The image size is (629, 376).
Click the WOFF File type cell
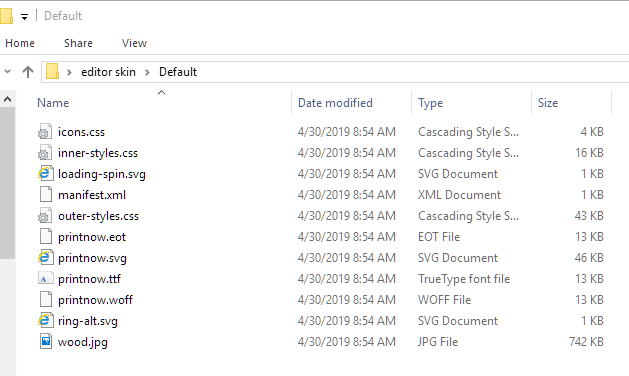[444, 299]
